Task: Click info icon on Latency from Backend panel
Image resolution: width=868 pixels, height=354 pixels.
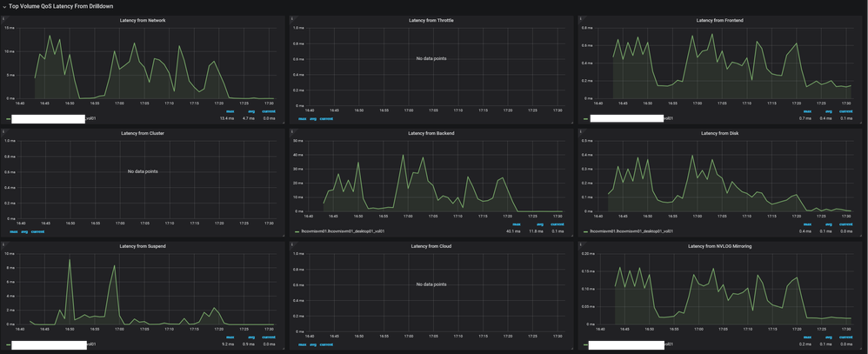Action: pos(291,131)
